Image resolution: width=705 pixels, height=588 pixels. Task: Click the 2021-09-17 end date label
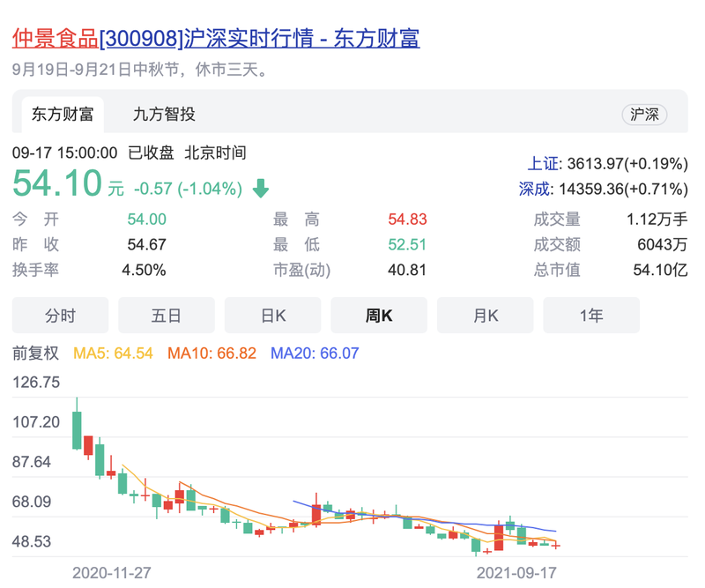(x=516, y=573)
